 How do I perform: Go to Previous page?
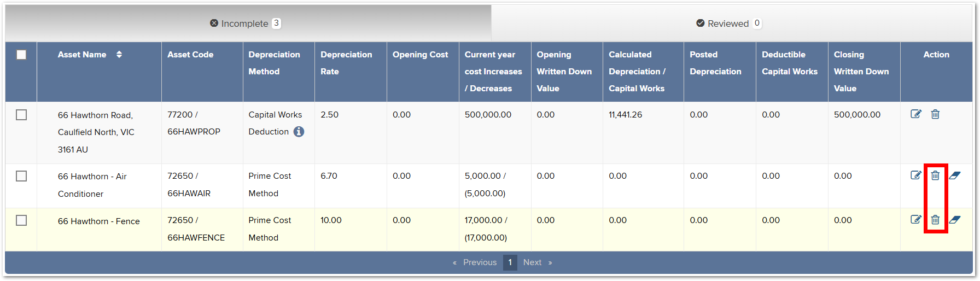click(x=475, y=262)
